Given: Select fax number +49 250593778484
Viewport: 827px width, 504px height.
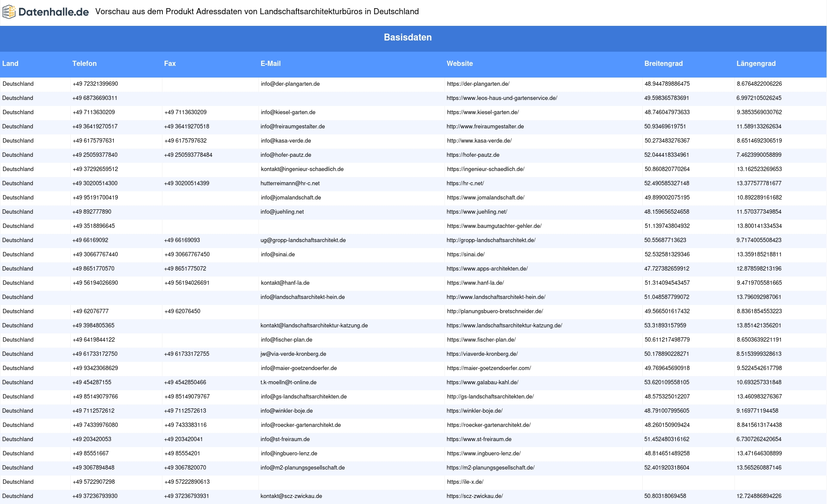Looking at the screenshot, I should [x=188, y=155].
